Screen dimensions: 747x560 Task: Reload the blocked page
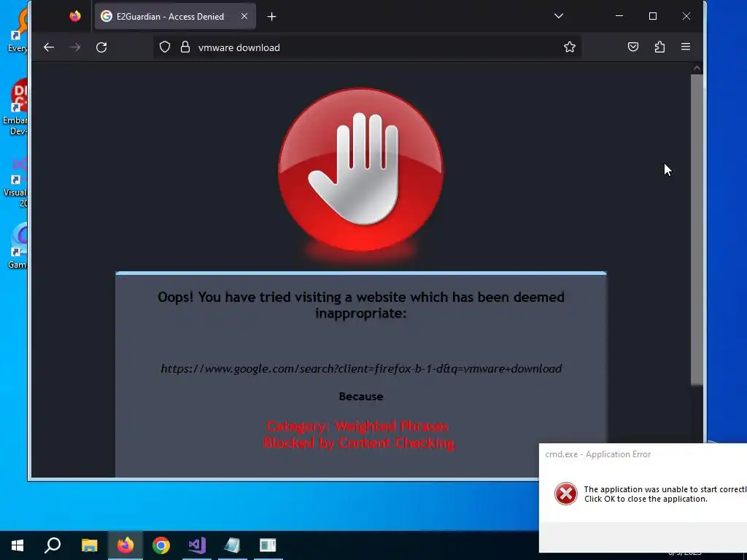(101, 47)
